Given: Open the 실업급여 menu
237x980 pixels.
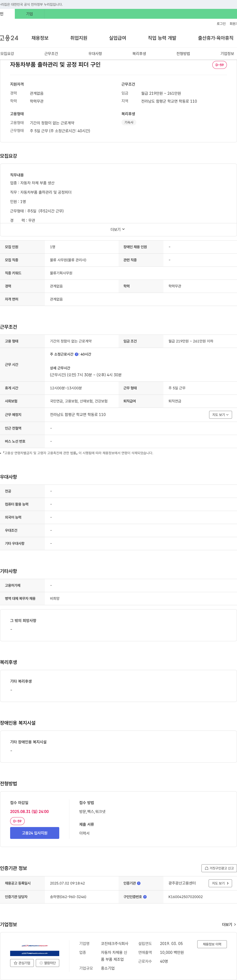Looking at the screenshot, I should [x=118, y=38].
